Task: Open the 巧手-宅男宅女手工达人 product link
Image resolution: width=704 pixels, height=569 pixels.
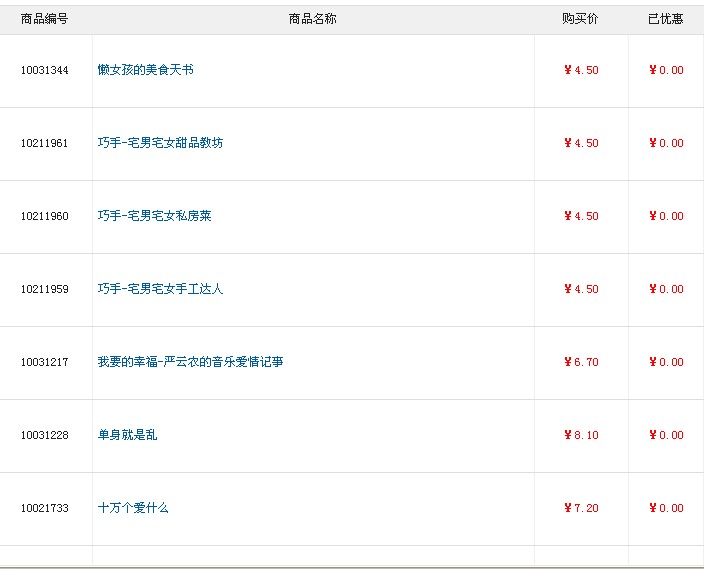Action: 160,289
